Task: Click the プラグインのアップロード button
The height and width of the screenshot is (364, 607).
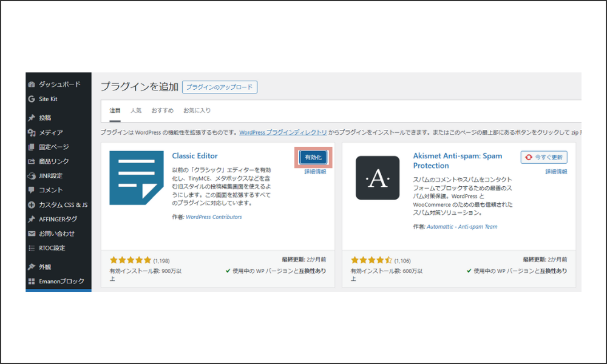Action: [x=220, y=87]
